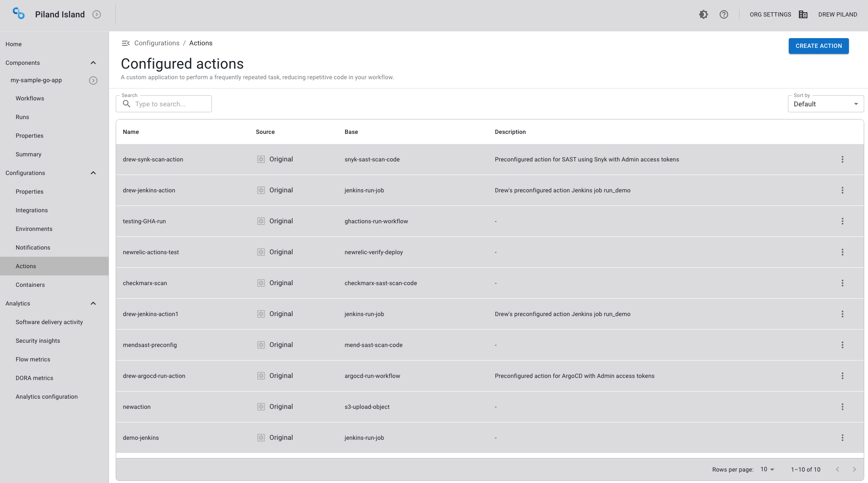
Task: Collapse the Configurations sidebar section
Action: coord(93,173)
